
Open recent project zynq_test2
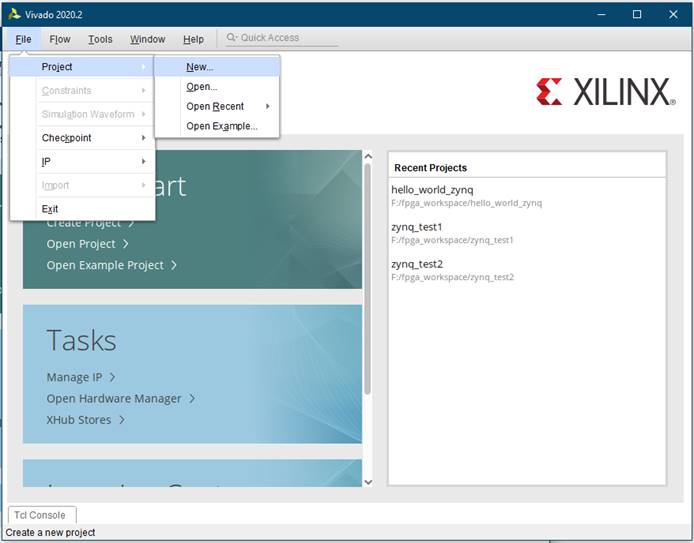(x=417, y=264)
